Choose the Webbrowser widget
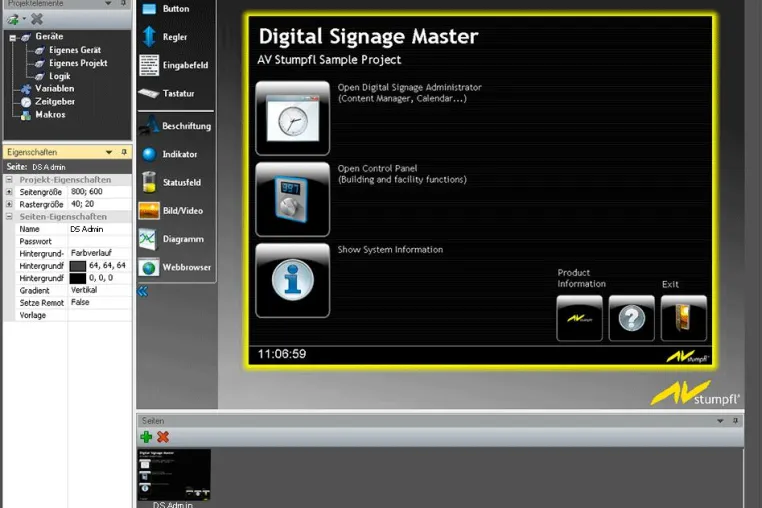 149,267
